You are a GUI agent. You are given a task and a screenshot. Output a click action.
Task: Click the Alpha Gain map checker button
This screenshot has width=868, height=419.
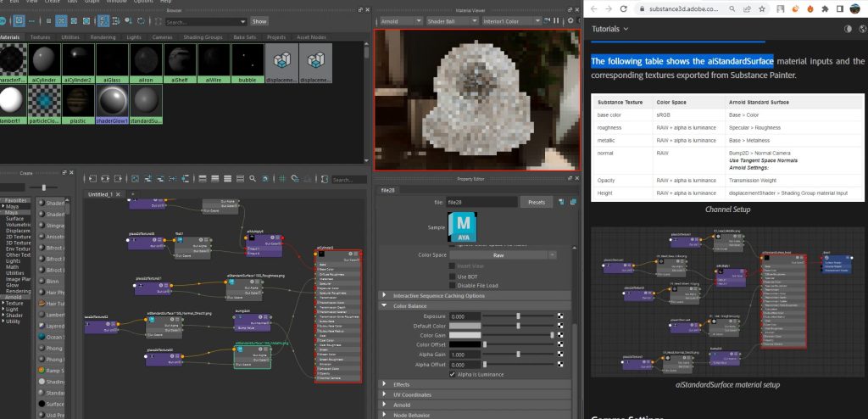coord(560,355)
